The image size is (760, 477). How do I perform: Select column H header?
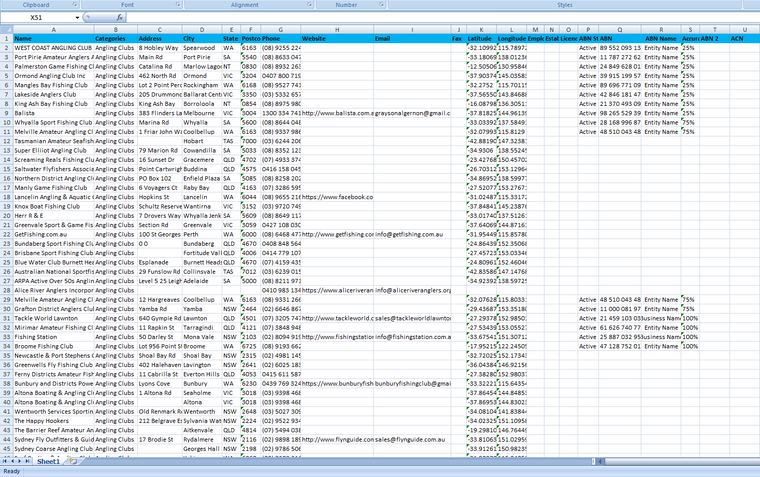(x=335, y=30)
